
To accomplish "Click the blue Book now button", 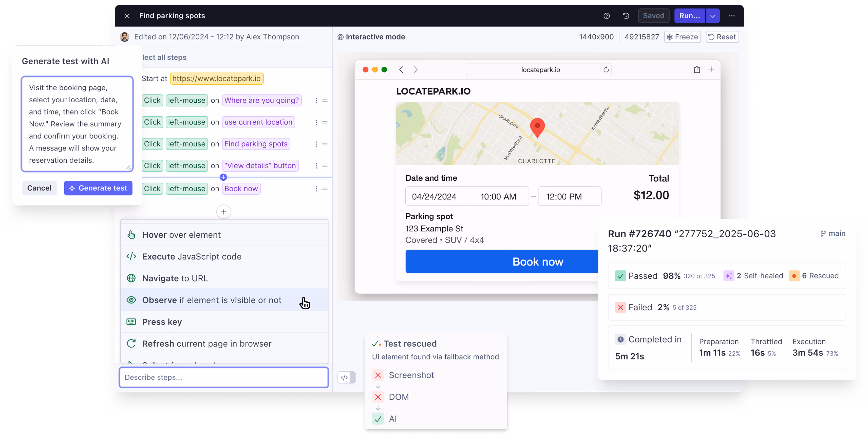I will click(x=502, y=261).
